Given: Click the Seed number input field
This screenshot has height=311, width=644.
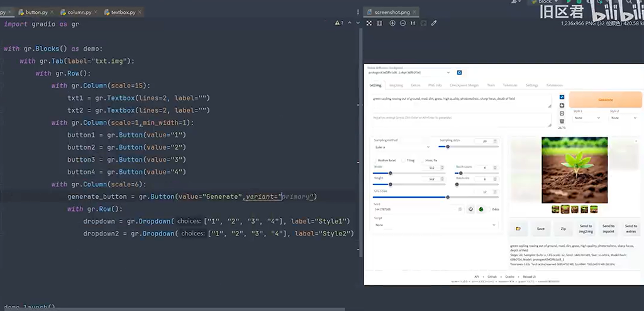Looking at the screenshot, I should 418,210.
